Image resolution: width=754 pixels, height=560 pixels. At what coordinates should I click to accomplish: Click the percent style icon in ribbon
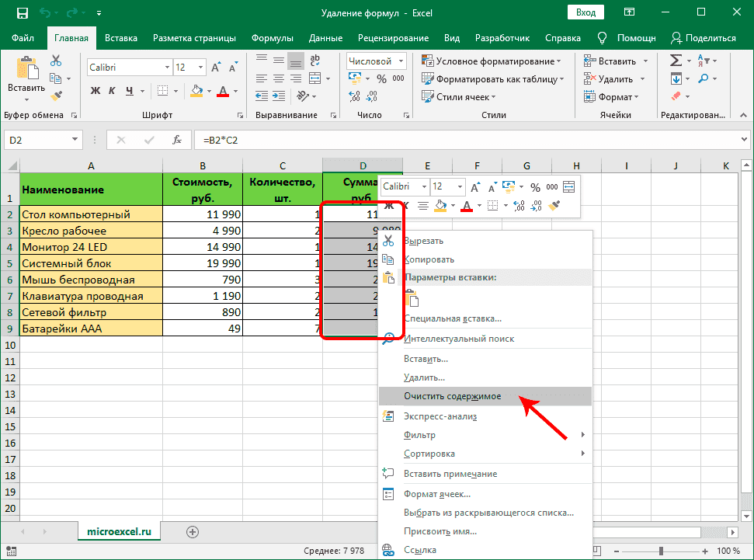click(380, 78)
